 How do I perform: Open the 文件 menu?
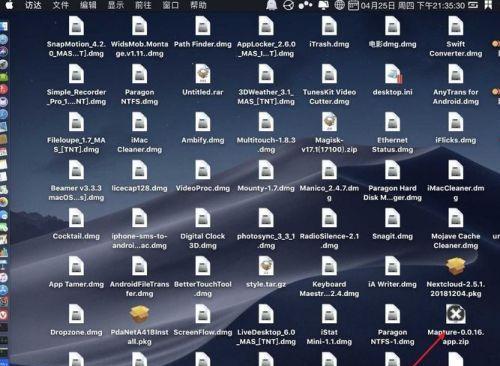tap(61, 5)
